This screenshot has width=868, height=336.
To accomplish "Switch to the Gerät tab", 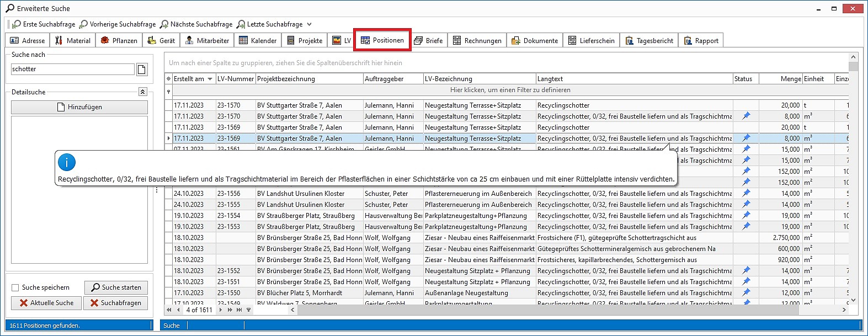I will coord(162,40).
